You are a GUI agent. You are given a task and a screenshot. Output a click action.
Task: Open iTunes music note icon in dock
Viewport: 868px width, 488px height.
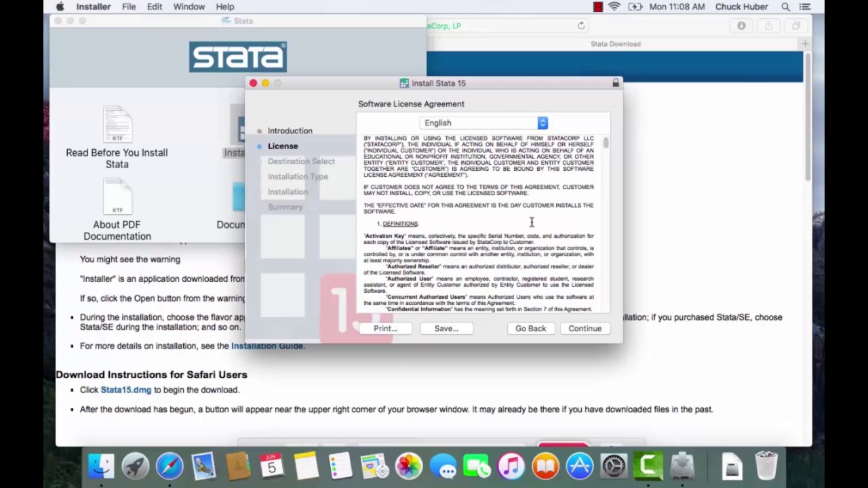pyautogui.click(x=511, y=466)
